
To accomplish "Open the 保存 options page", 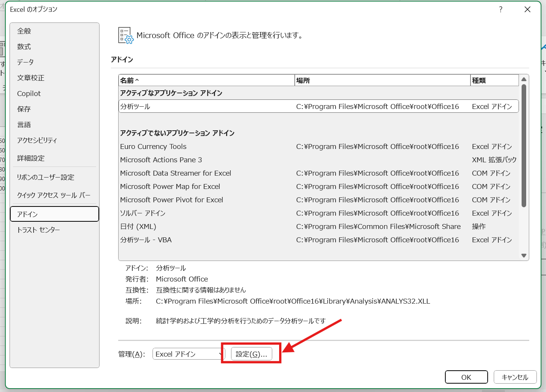I will click(x=24, y=109).
